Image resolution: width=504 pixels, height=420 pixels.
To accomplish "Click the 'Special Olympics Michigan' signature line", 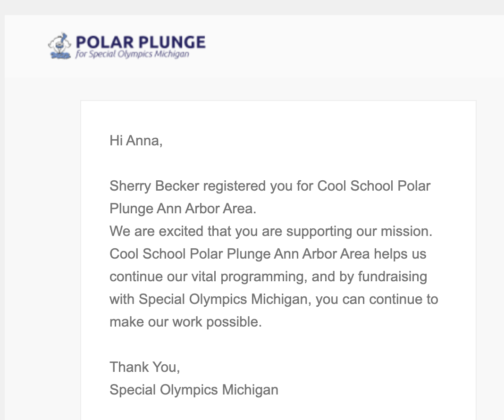I will click(x=193, y=390).
